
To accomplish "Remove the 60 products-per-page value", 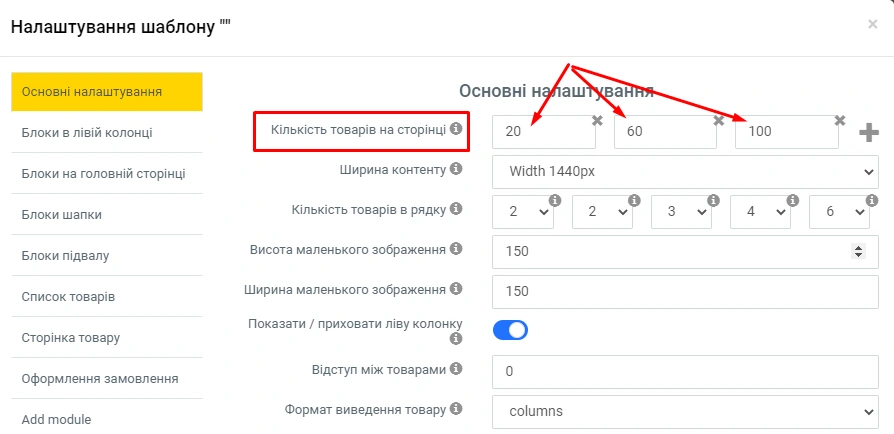I will [x=718, y=120].
